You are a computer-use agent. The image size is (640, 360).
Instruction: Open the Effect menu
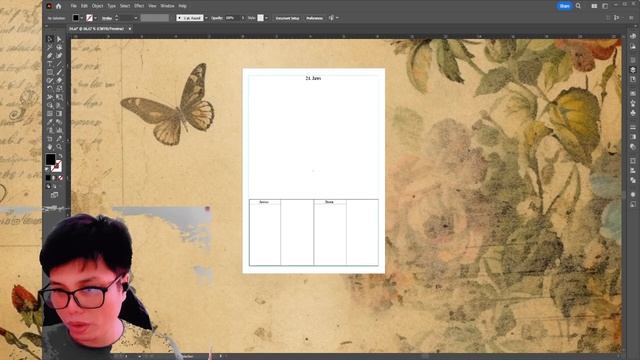click(x=139, y=6)
